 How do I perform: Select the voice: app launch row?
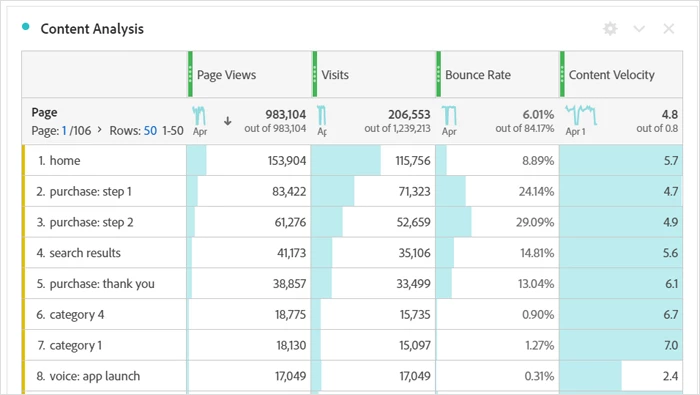(x=352, y=376)
